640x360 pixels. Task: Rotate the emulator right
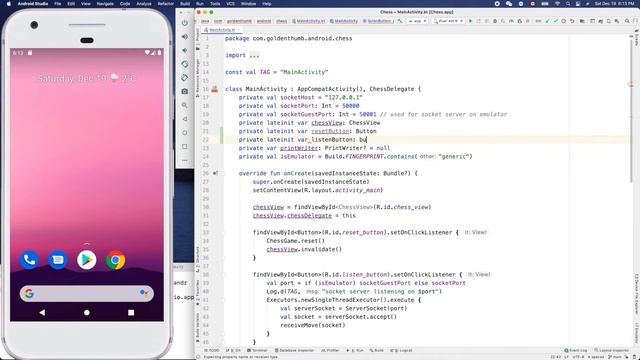point(185,78)
